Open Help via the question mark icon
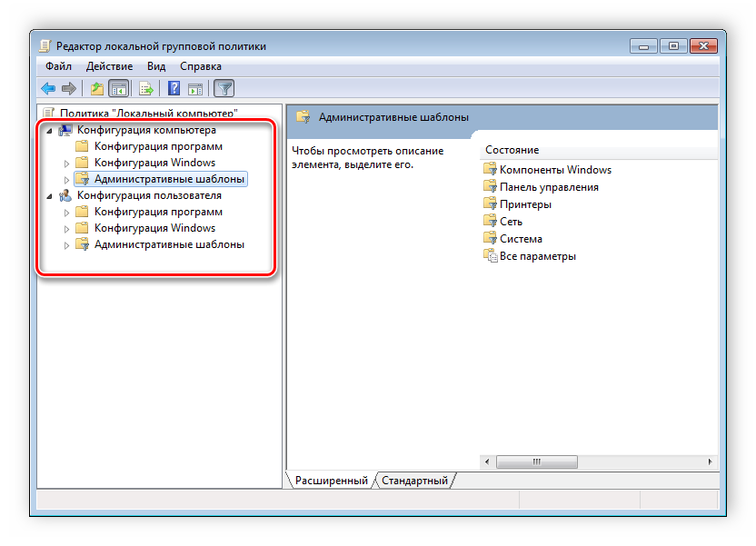Screen dimensions: 756x546 (x=174, y=88)
